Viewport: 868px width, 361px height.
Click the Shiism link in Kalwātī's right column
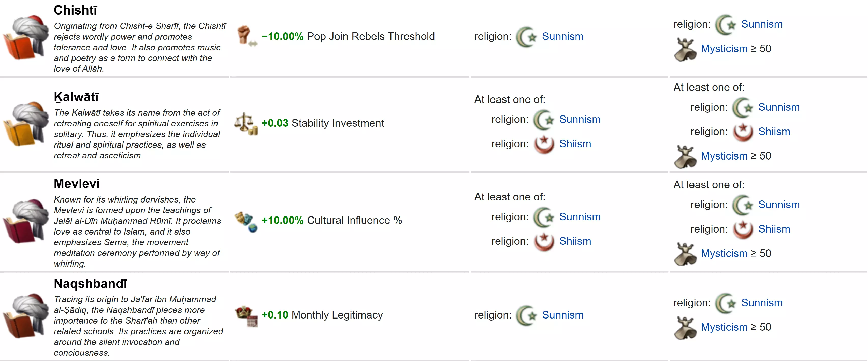774,132
